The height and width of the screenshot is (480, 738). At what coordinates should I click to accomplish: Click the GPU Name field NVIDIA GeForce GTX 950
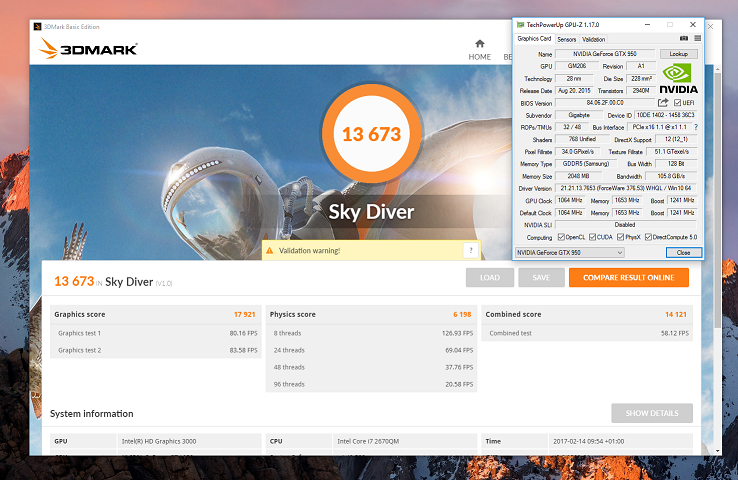(605, 54)
